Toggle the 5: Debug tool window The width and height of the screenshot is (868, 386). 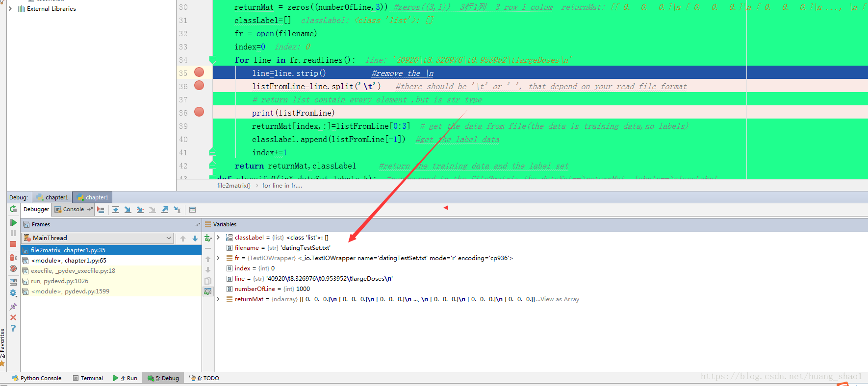[163, 378]
